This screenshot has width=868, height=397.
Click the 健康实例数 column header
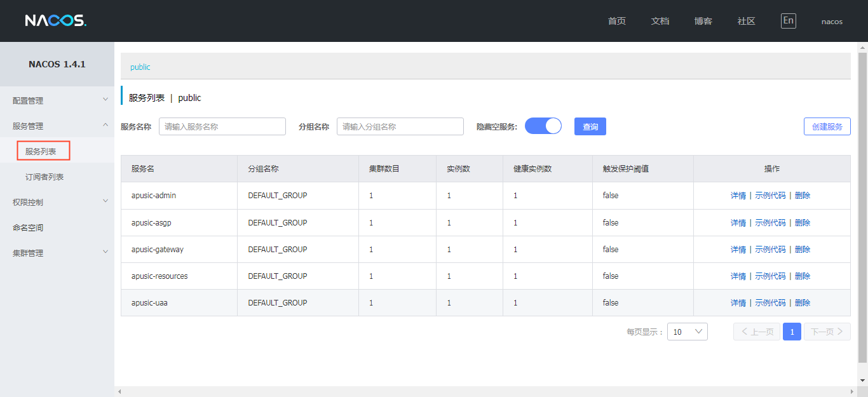[x=548, y=169]
